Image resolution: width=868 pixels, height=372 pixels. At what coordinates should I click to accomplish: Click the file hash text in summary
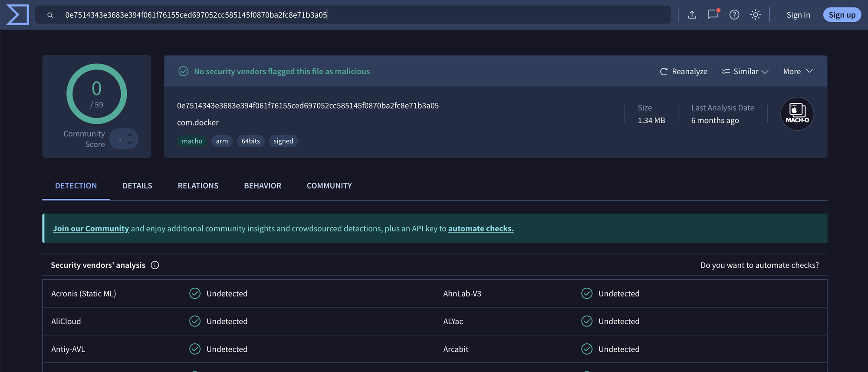(308, 105)
